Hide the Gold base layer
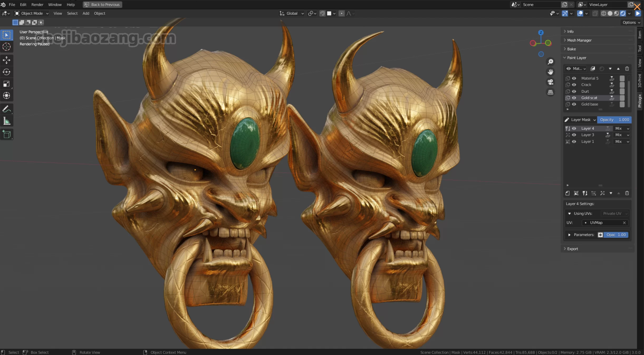The height and width of the screenshot is (355, 644). (x=574, y=104)
